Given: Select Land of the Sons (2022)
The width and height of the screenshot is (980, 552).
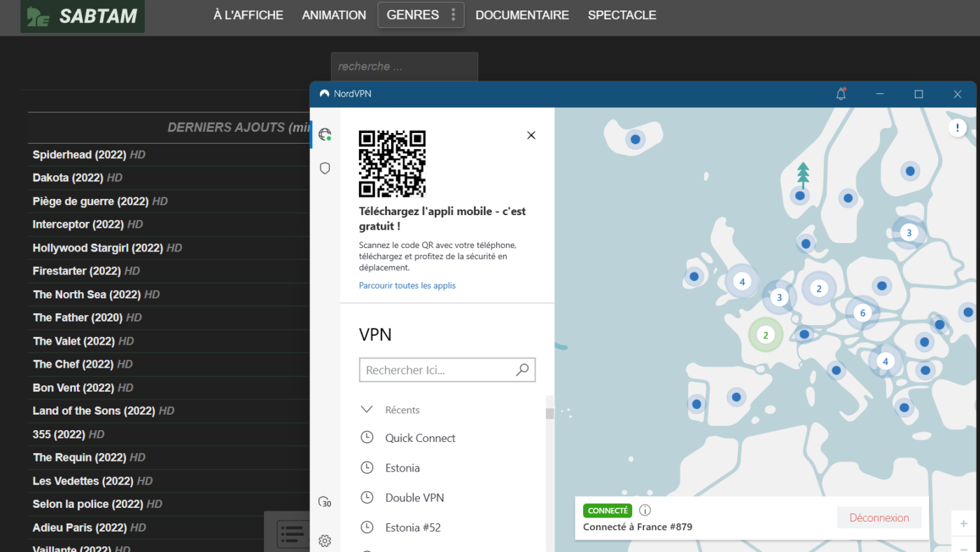Looking at the screenshot, I should coord(94,410).
